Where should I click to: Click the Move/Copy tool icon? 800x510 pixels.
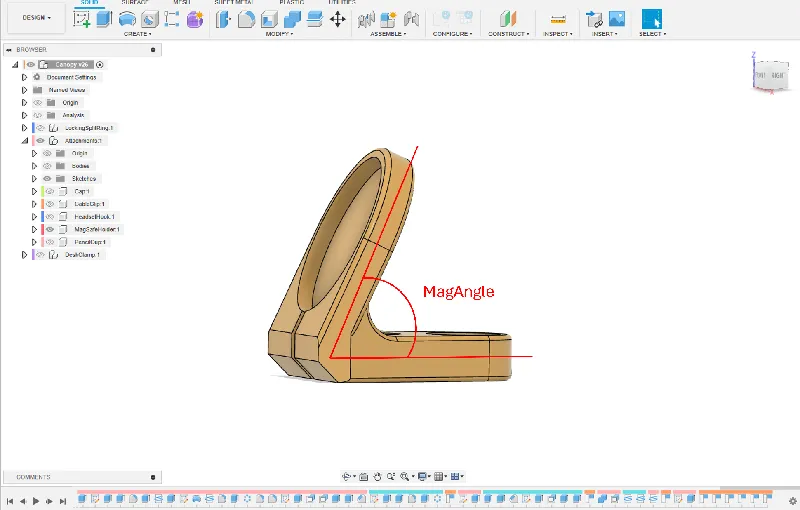[337, 19]
